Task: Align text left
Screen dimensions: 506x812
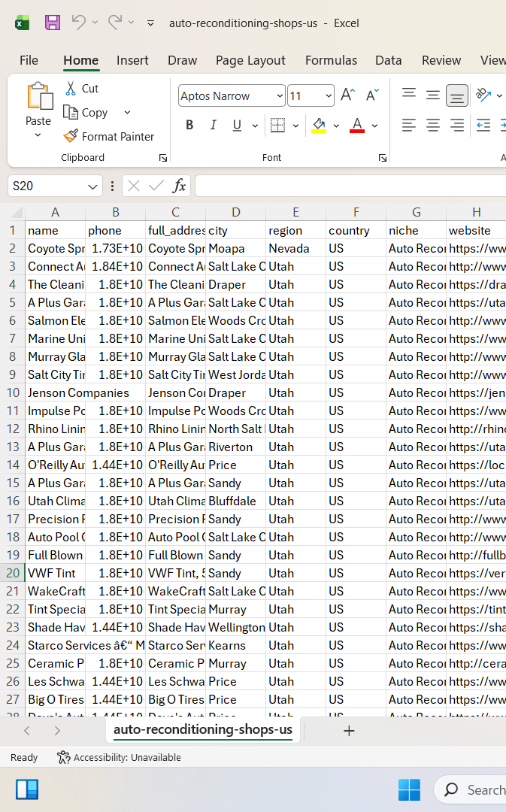Action: click(408, 125)
